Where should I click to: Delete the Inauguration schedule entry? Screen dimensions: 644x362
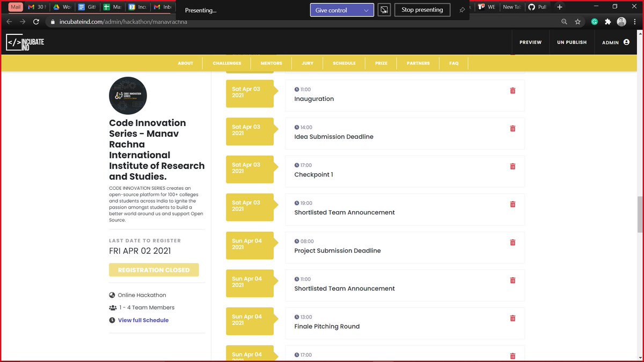pos(513,91)
